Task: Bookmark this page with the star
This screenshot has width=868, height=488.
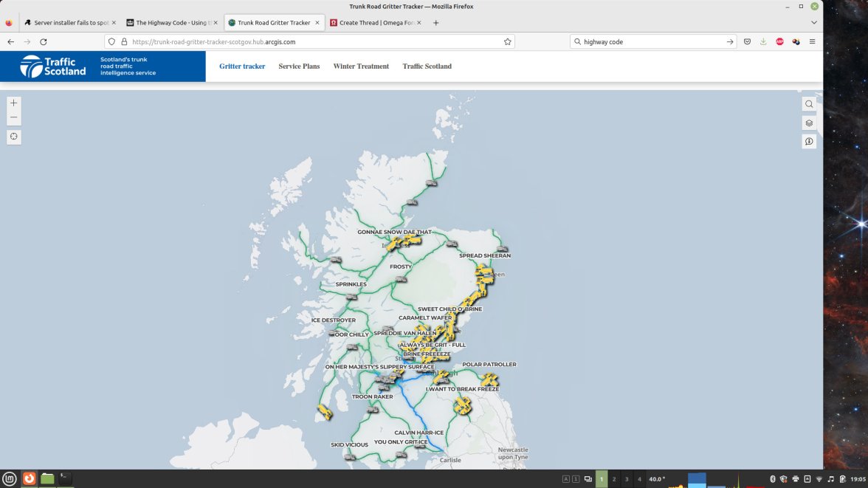Action: [507, 42]
